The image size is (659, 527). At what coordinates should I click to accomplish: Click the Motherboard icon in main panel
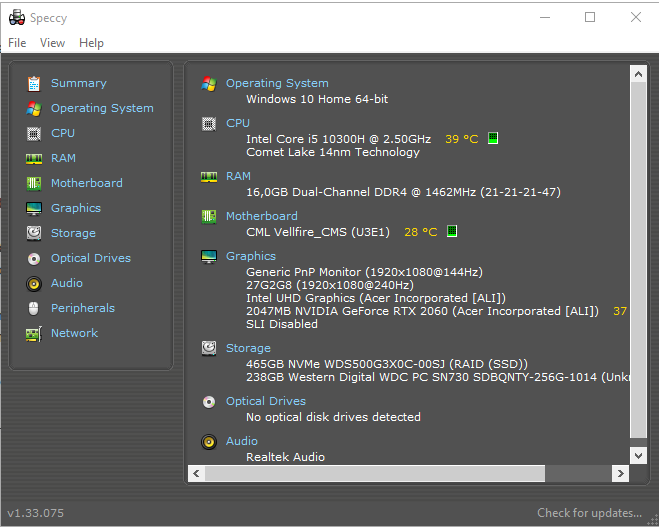(x=209, y=216)
